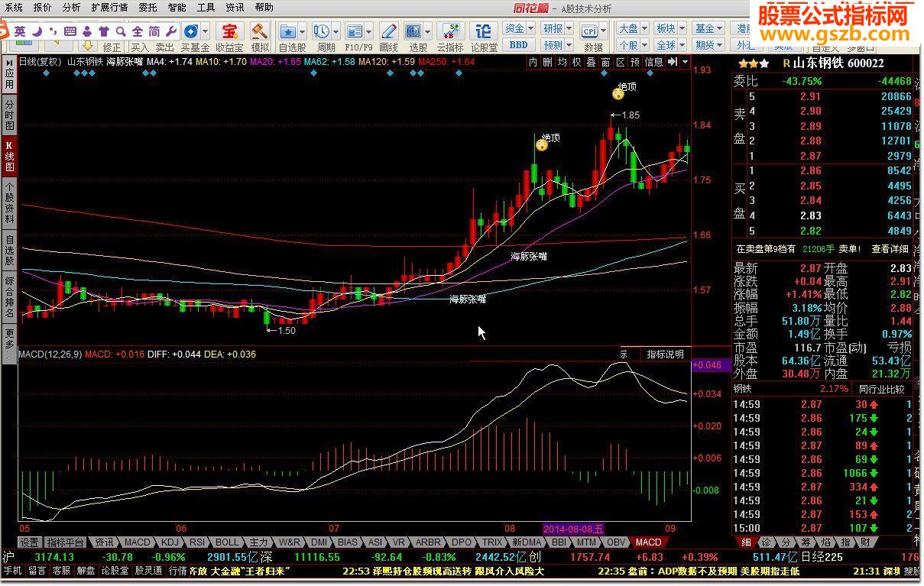Click the 查看详细 link
Screen dimensions: 924x586
pyautogui.click(x=890, y=249)
